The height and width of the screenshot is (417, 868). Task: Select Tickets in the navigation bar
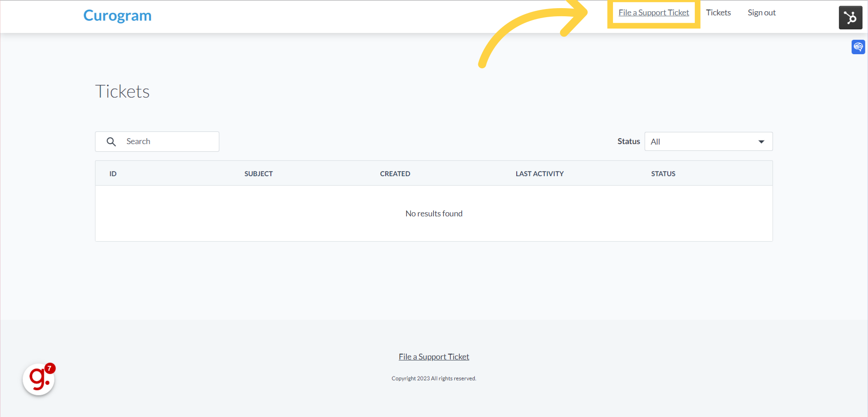click(x=718, y=12)
